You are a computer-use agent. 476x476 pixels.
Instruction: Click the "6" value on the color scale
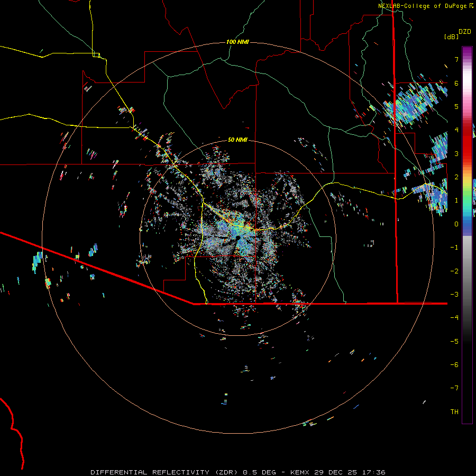coord(456,83)
